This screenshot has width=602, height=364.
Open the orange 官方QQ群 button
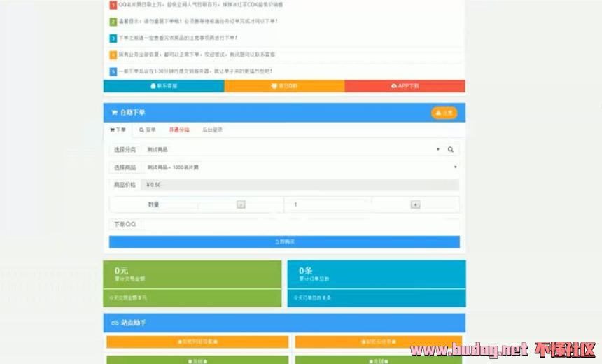[284, 86]
